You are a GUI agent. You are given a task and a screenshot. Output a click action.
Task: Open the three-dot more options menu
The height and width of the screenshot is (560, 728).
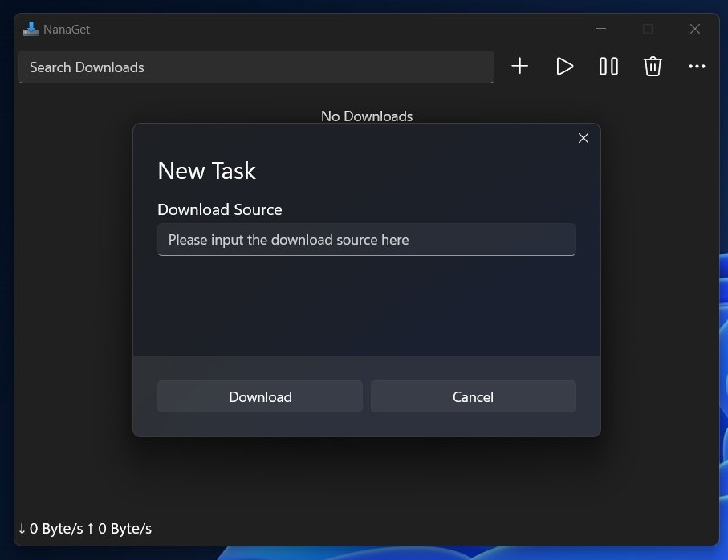pos(697,67)
